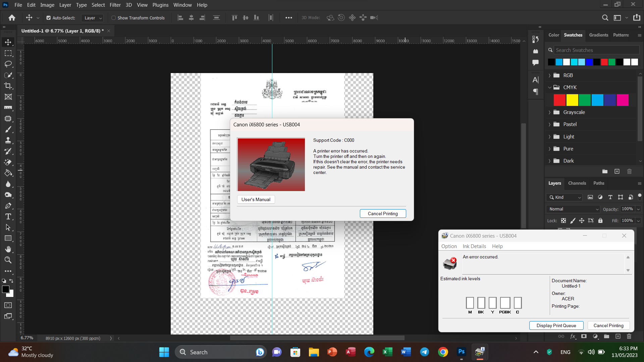Open the User's Manual from the Canon error dialog
Image resolution: width=644 pixels, height=362 pixels.
pyautogui.click(x=256, y=199)
